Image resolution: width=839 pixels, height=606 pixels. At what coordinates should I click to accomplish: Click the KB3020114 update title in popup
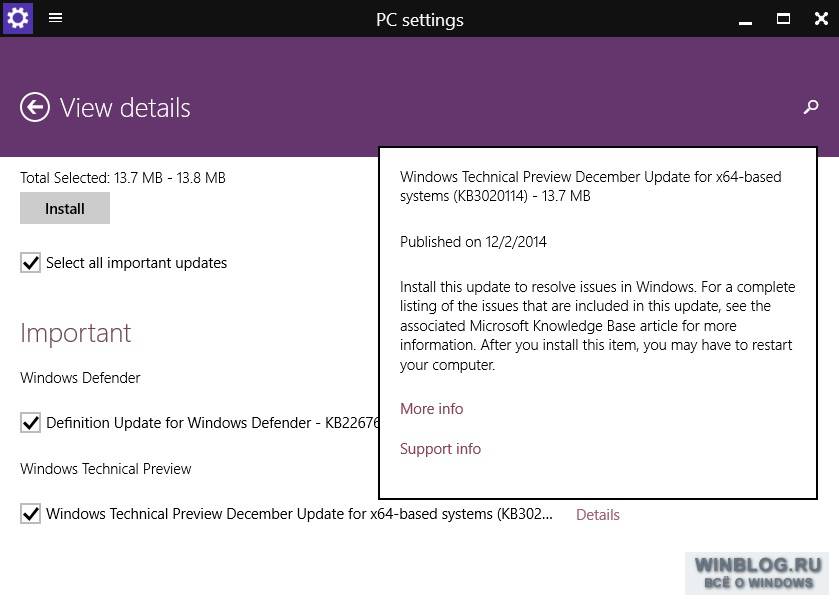click(x=591, y=186)
